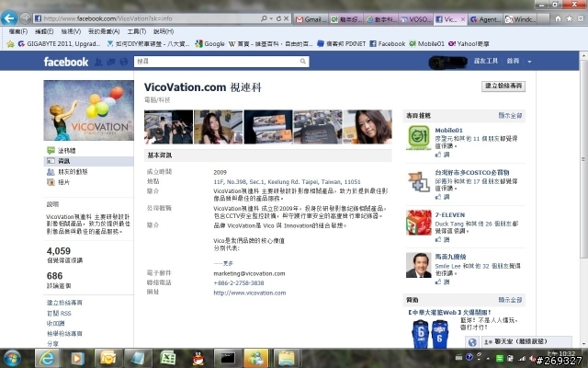The width and height of the screenshot is (588, 368).
Task: Open the Tools(T) menu
Action: pos(137,31)
